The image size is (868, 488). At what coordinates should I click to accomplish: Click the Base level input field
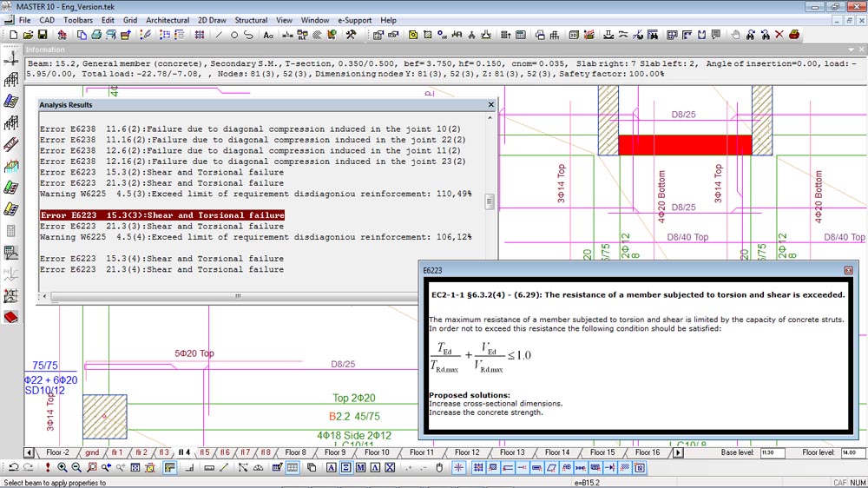click(x=773, y=452)
